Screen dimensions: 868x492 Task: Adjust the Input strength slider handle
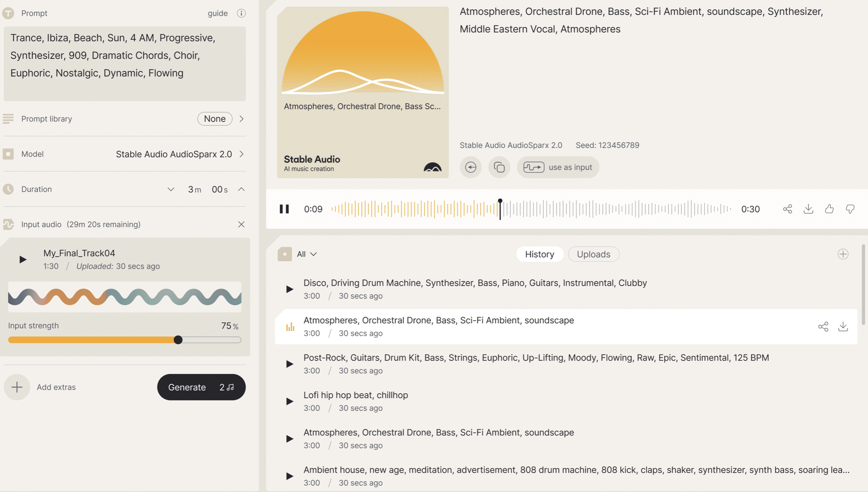(x=178, y=340)
